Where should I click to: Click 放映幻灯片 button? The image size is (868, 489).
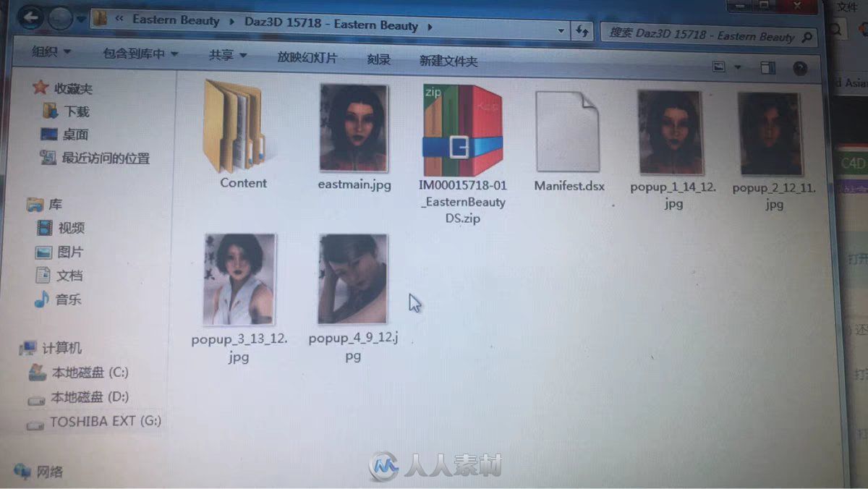(307, 57)
